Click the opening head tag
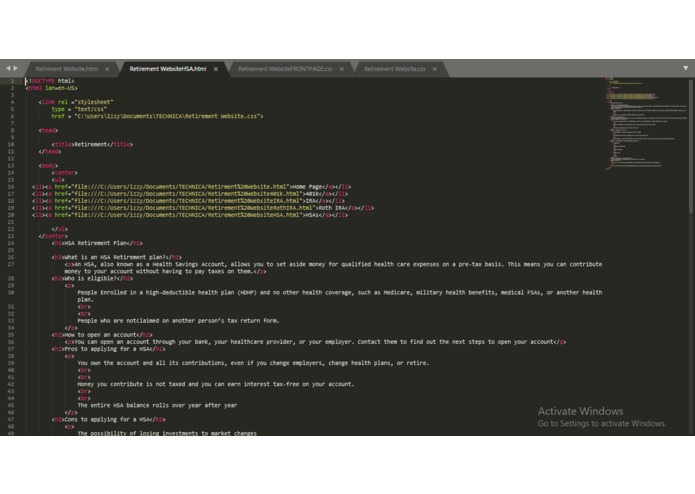 tap(48, 131)
